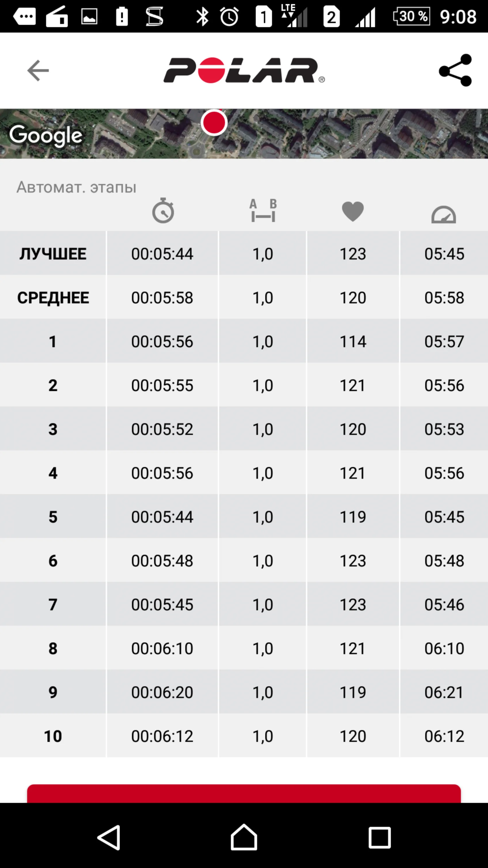The height and width of the screenshot is (868, 488).
Task: Select lap 5 row label
Action: [53, 517]
